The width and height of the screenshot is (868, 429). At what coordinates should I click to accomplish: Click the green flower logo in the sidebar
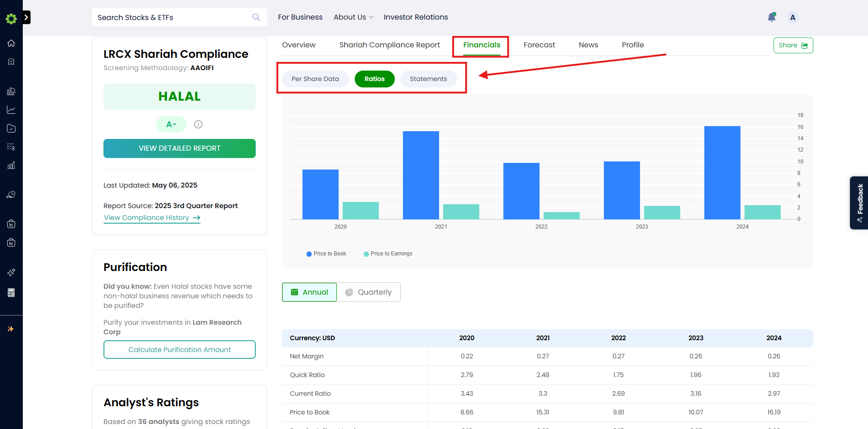tap(11, 19)
